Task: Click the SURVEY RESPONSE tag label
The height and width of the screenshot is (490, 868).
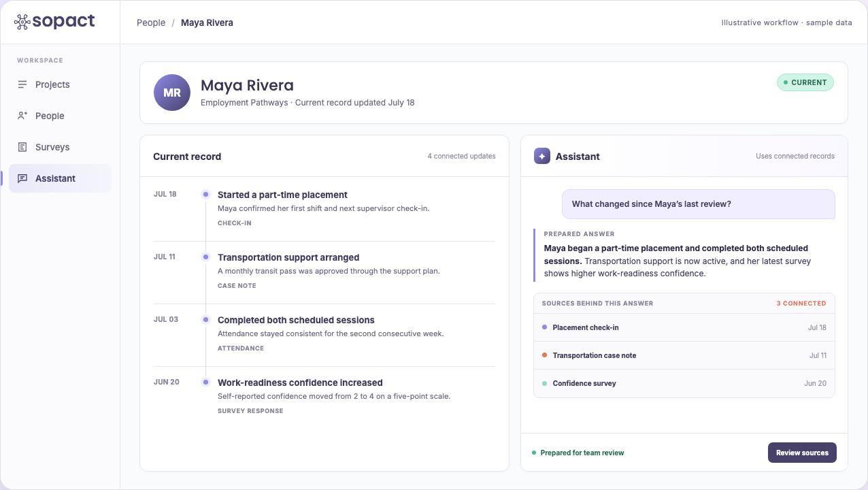Action: click(250, 411)
